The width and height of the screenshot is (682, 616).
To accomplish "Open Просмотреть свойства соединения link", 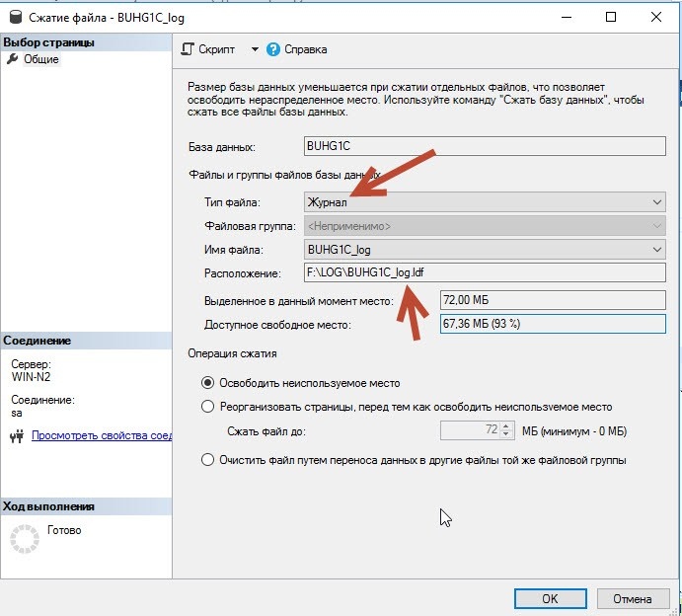I will [102, 435].
